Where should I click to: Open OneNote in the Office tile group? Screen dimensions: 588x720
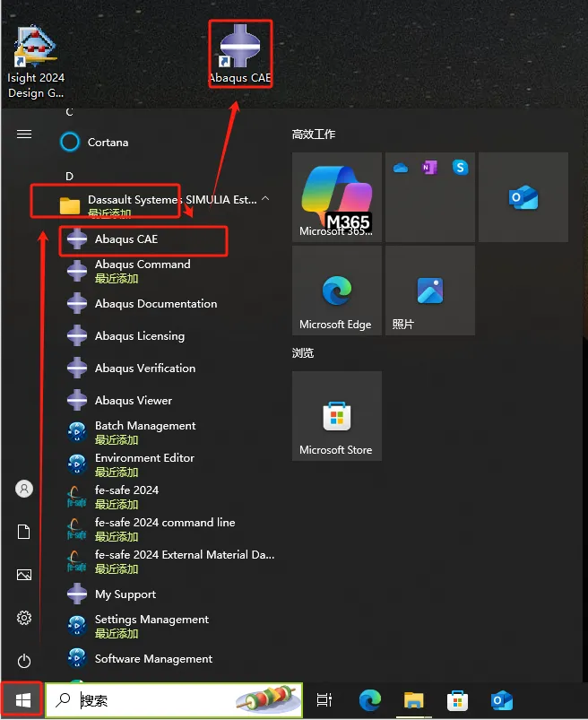point(429,168)
